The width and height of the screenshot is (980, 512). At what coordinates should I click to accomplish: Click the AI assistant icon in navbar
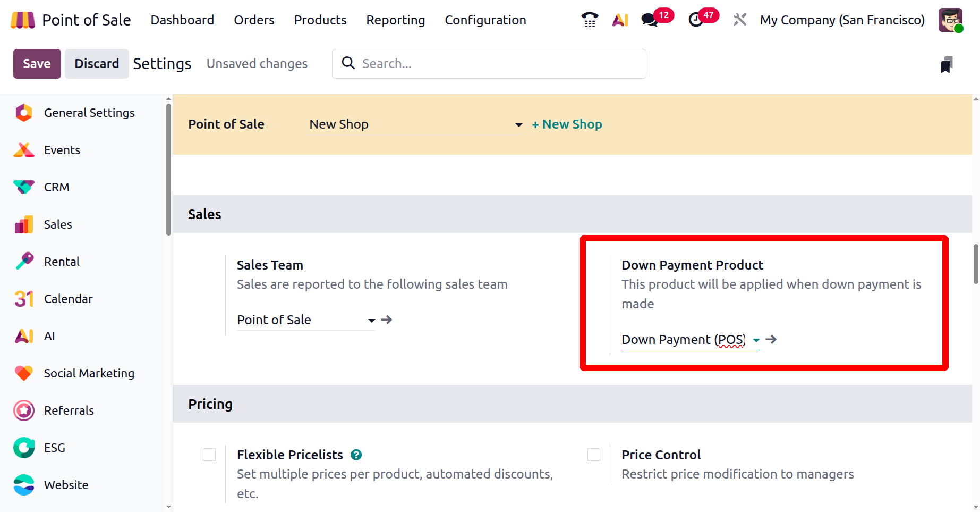pos(620,20)
